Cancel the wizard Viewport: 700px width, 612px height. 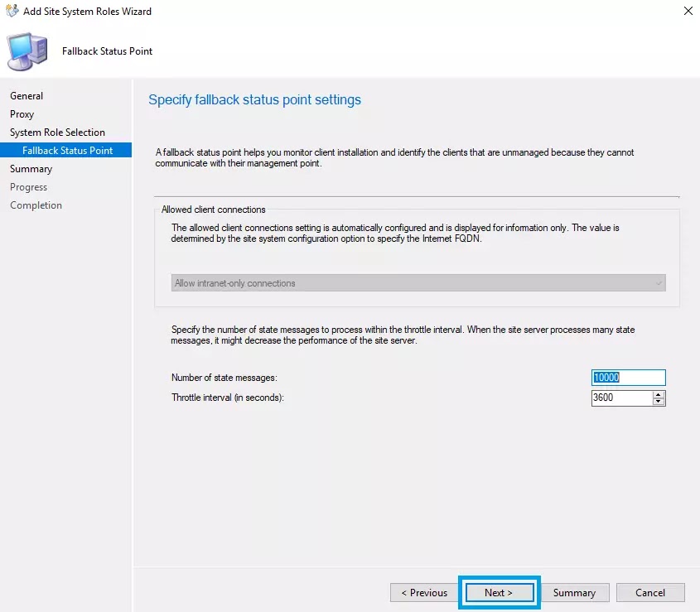click(650, 593)
